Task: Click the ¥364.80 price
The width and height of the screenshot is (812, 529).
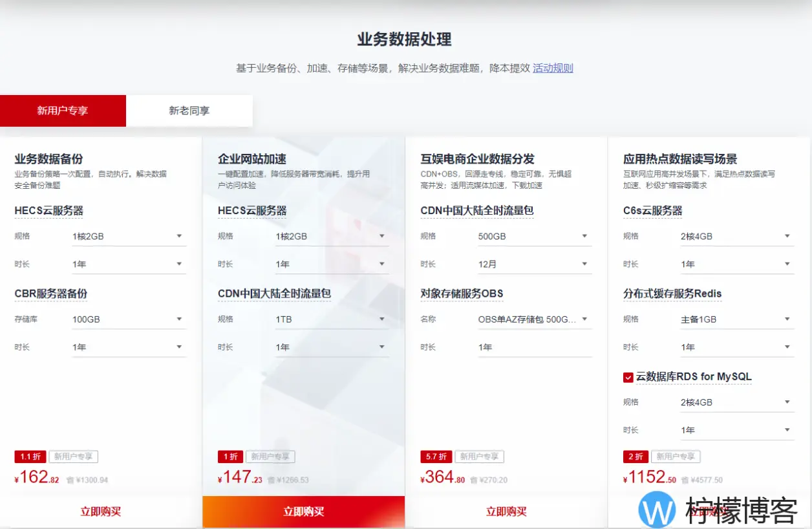Action: tap(443, 477)
